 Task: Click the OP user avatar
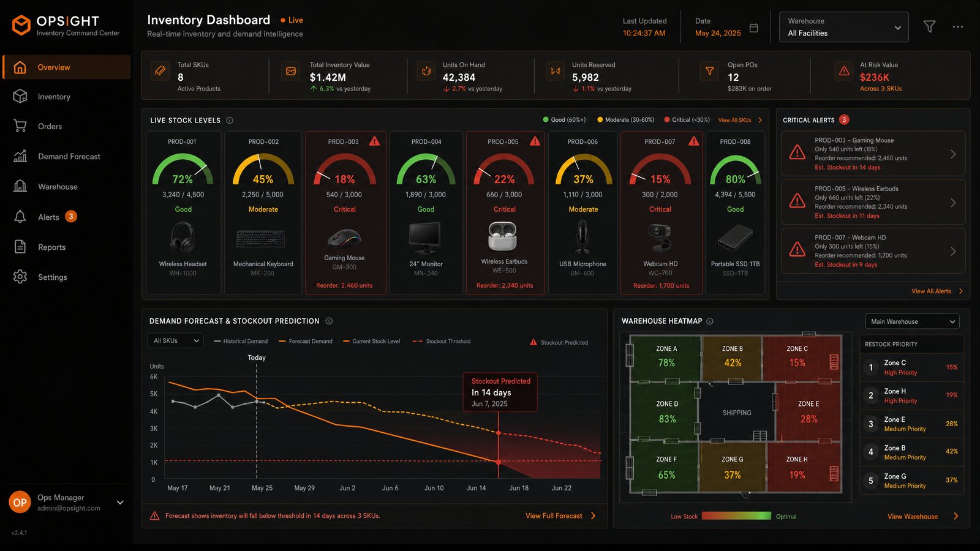click(20, 503)
